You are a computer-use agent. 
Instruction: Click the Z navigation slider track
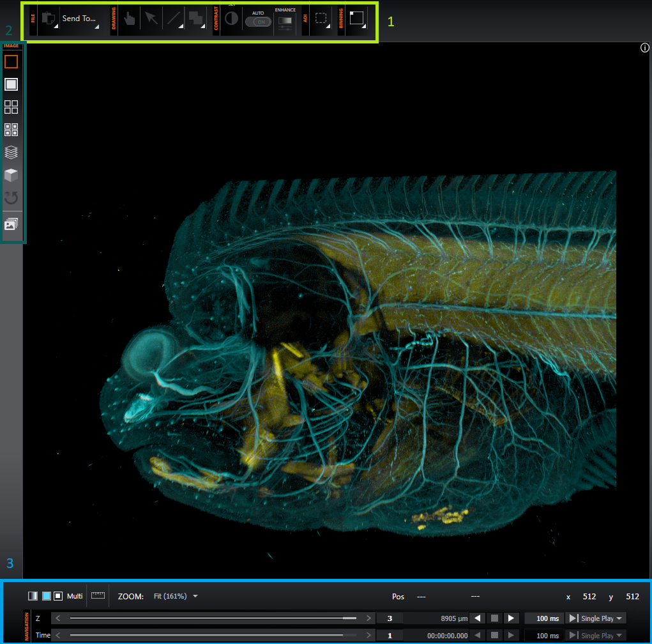[x=211, y=618]
